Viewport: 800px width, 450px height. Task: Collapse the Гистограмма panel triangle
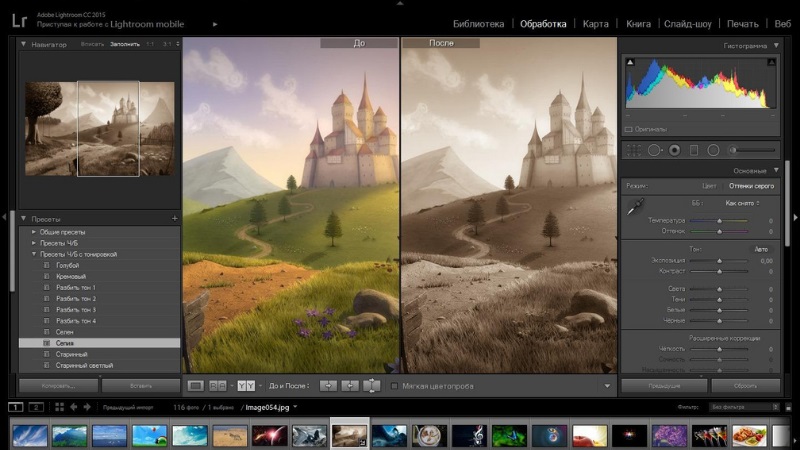776,45
